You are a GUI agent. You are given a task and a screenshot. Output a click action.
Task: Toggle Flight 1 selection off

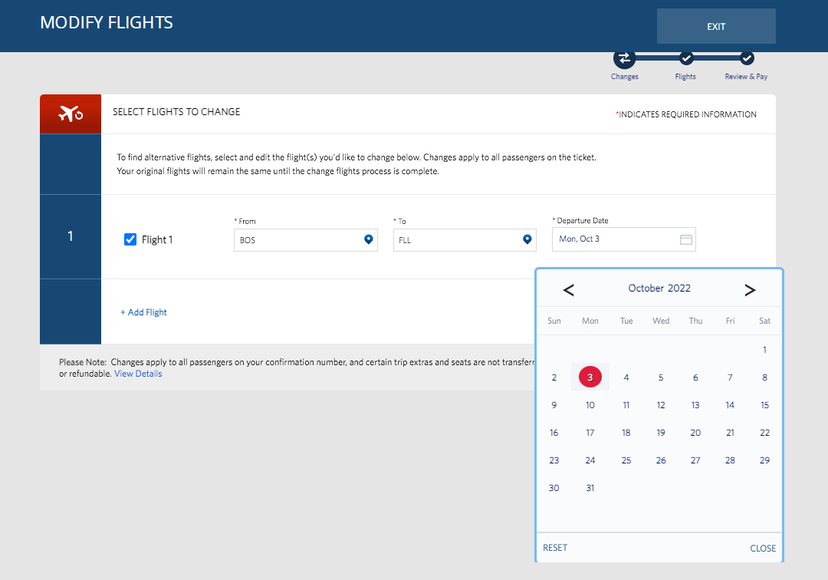point(130,239)
